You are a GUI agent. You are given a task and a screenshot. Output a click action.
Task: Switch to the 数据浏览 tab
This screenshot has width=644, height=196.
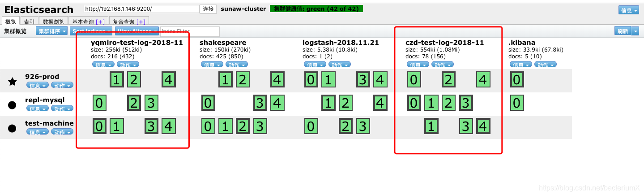point(53,22)
